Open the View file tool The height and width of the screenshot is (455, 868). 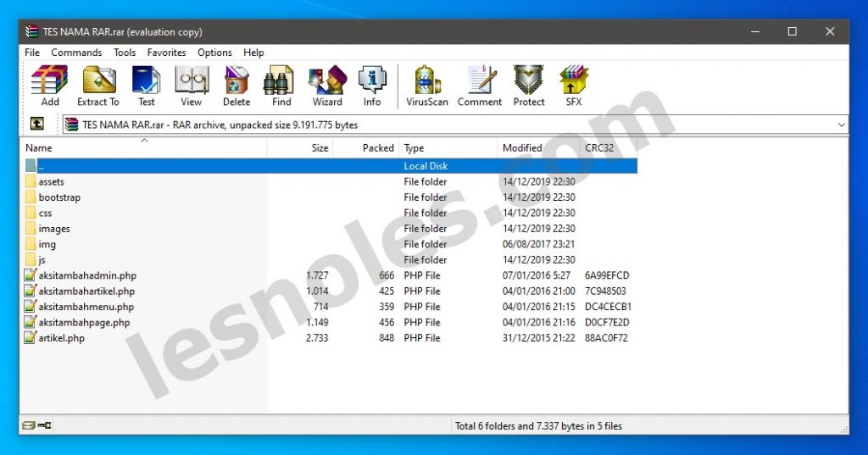point(191,86)
